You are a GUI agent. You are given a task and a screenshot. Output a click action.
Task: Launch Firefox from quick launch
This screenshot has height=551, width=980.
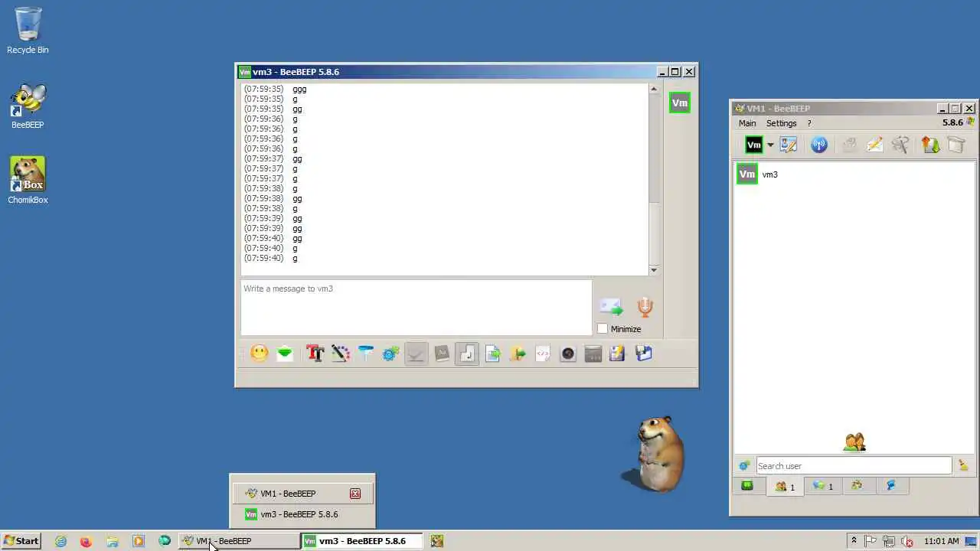click(86, 541)
